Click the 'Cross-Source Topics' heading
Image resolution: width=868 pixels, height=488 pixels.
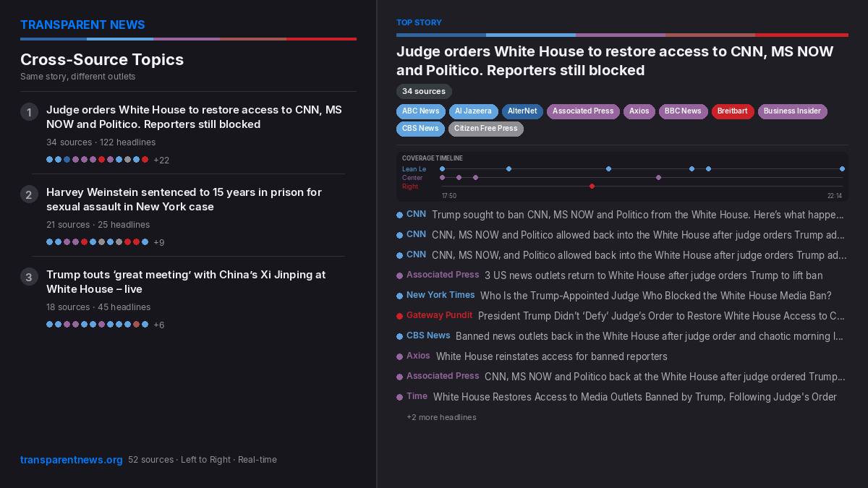[x=102, y=59]
